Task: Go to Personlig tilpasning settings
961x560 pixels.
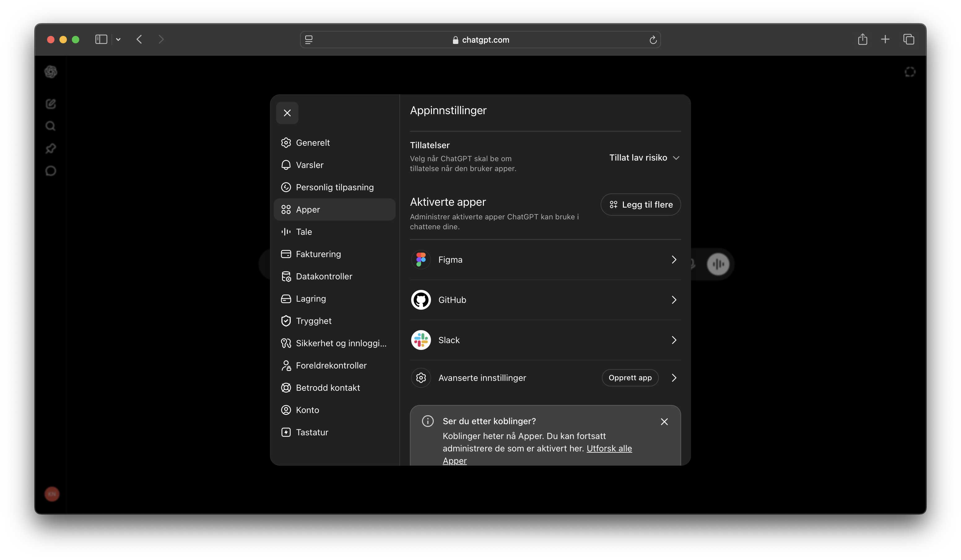Action: point(334,187)
